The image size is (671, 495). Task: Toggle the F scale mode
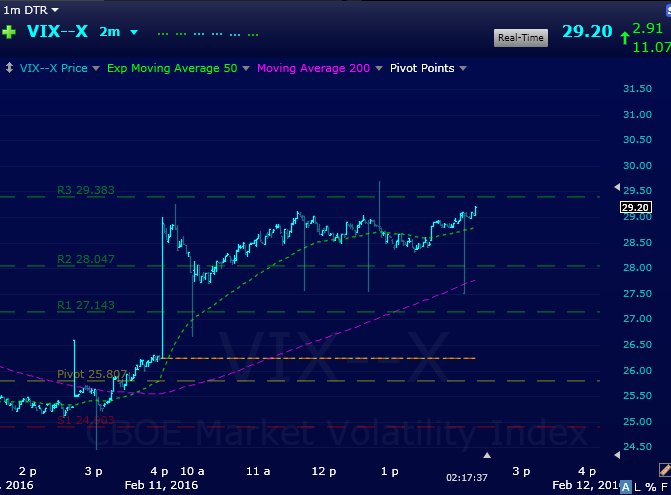point(664,487)
